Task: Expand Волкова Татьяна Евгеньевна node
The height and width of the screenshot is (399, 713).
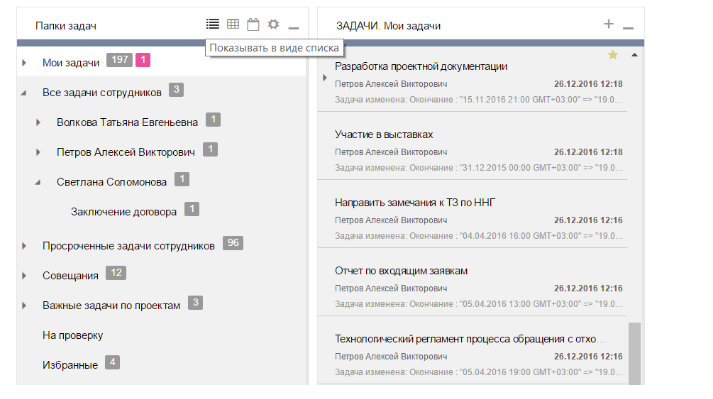Action: click(38, 122)
